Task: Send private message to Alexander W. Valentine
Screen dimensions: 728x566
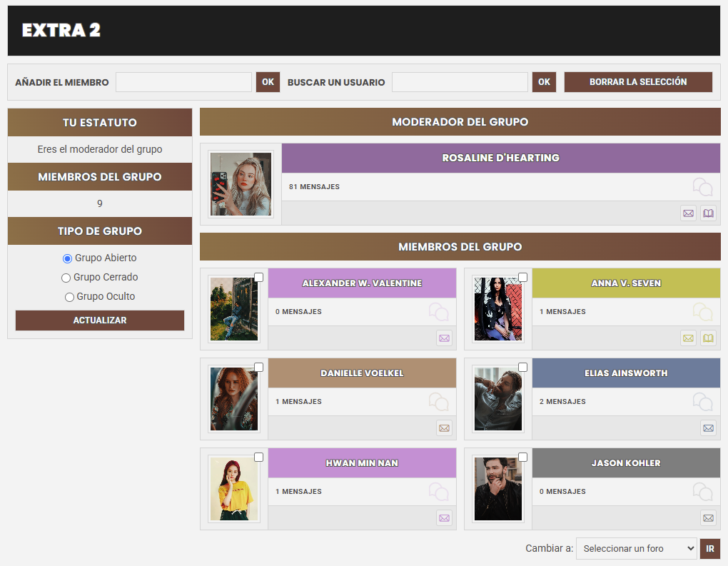Action: point(445,338)
